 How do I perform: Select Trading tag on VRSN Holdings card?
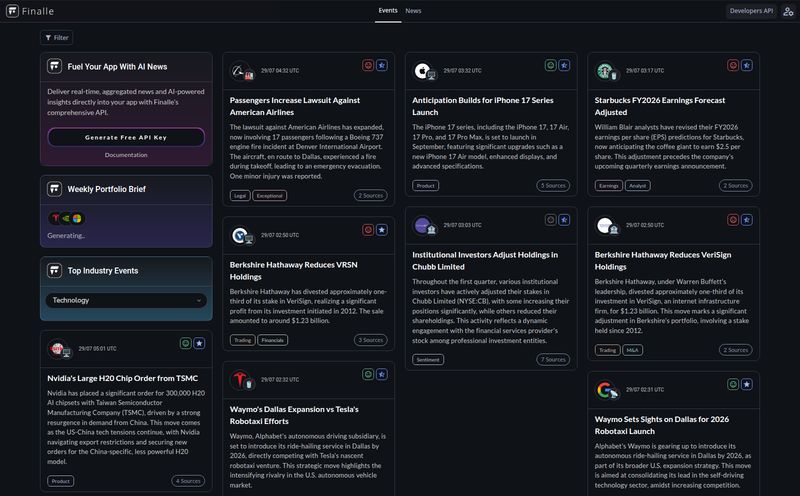[x=242, y=340]
